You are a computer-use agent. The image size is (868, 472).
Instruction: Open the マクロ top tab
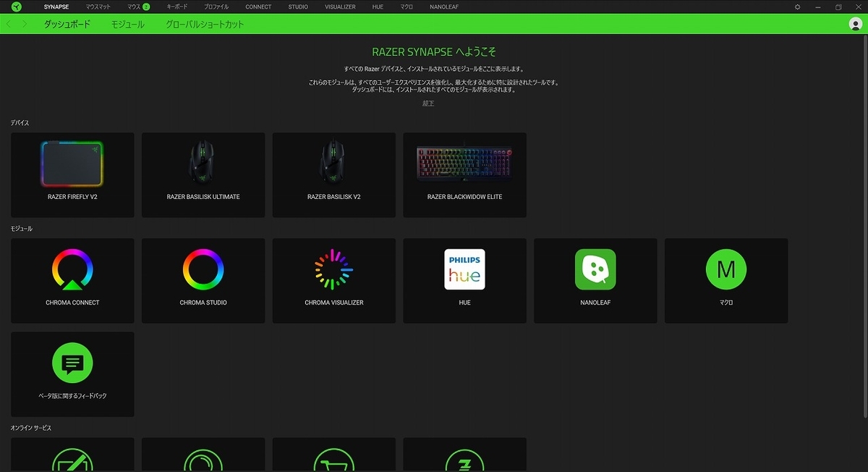click(407, 7)
